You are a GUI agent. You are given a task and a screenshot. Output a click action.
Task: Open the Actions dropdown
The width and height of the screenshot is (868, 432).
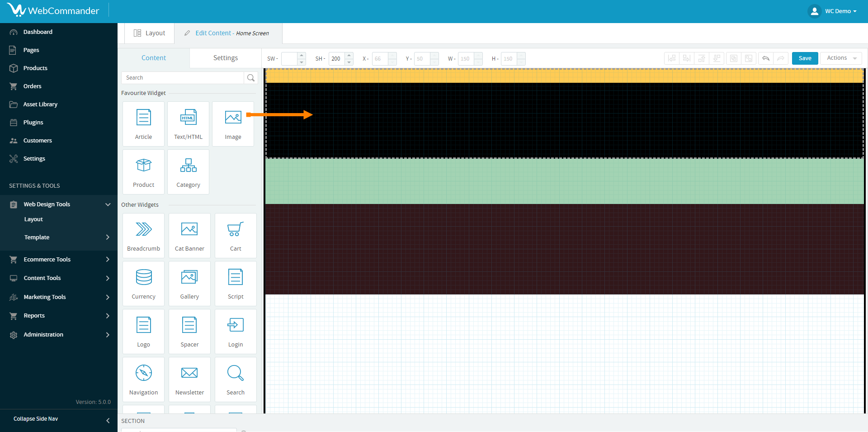click(x=841, y=58)
